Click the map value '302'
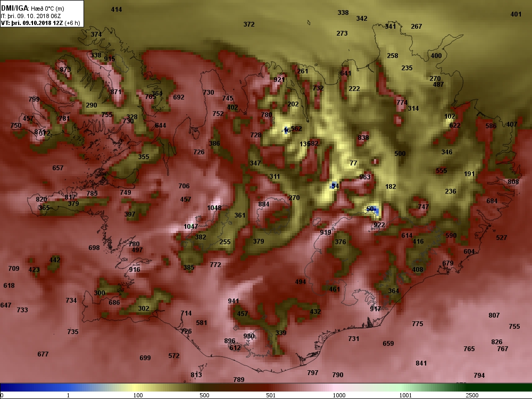Screen dimensions: 532x399 coord(144,309)
